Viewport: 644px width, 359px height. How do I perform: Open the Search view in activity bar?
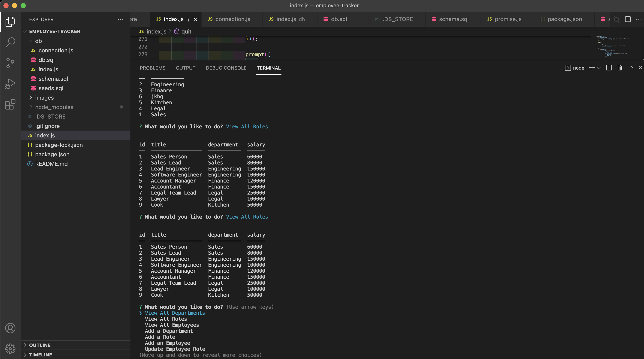pyautogui.click(x=10, y=42)
